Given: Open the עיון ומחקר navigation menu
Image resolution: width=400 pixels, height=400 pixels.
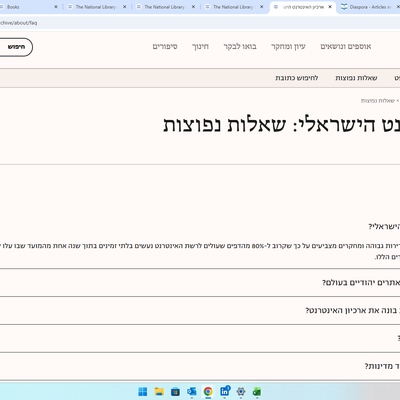Looking at the screenshot, I should 288,47.
